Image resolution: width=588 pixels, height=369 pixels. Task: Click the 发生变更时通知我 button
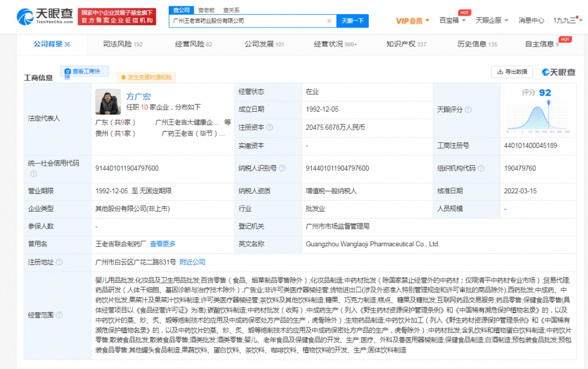[x=146, y=78]
